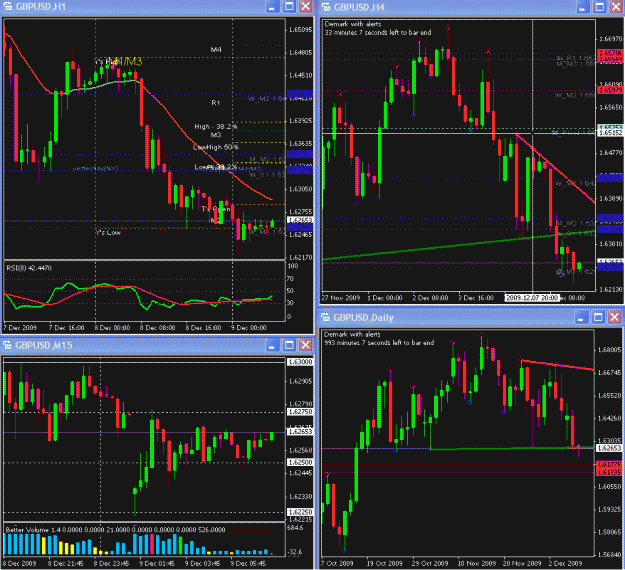The width and height of the screenshot is (625, 570).
Task: Click 'Demark with alerts' in the H4 chart
Action: coord(353,24)
